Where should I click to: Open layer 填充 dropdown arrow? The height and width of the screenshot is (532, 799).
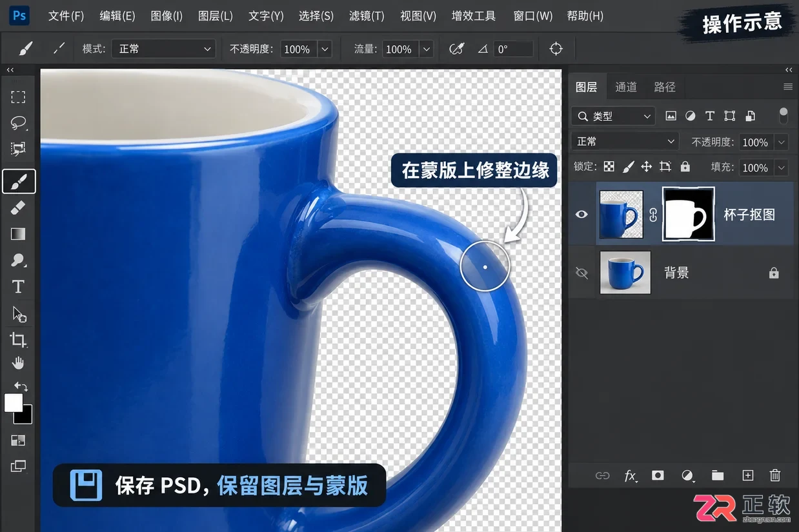pos(782,168)
